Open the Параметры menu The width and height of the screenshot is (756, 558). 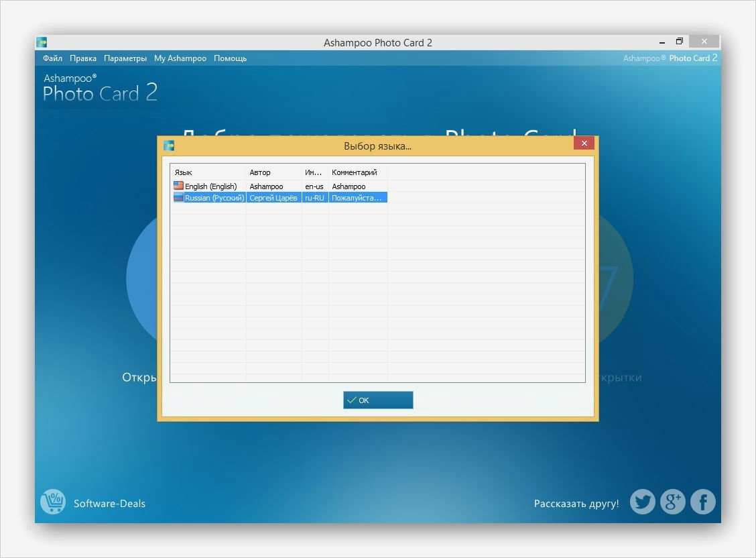(x=125, y=58)
